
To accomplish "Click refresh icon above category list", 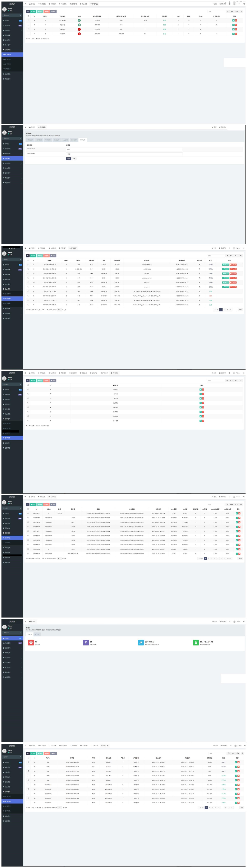I will pyautogui.click(x=28, y=381).
